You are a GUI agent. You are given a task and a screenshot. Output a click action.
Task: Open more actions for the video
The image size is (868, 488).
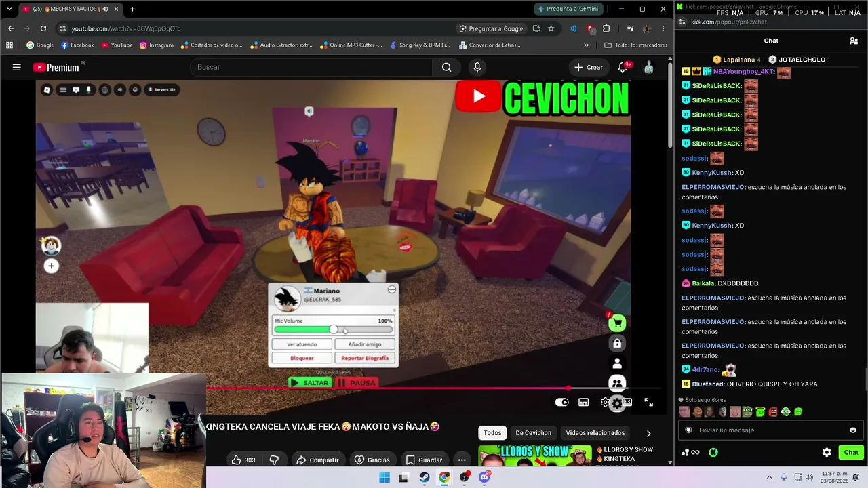[x=462, y=460]
